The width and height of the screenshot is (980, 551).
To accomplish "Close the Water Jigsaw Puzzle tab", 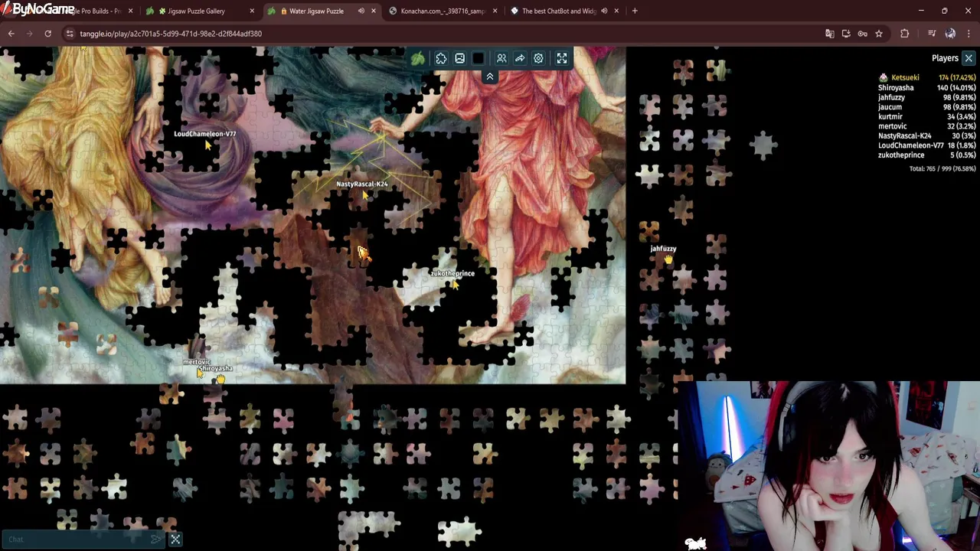I will [x=374, y=11].
